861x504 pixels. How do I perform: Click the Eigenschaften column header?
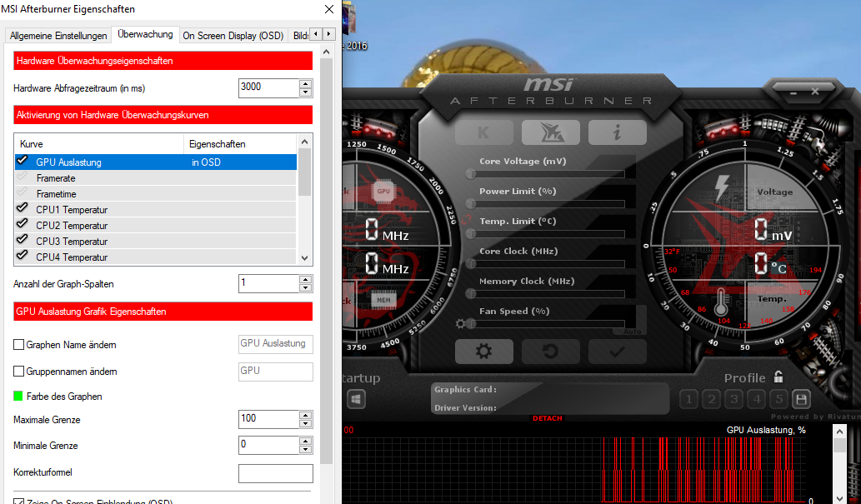coord(240,144)
